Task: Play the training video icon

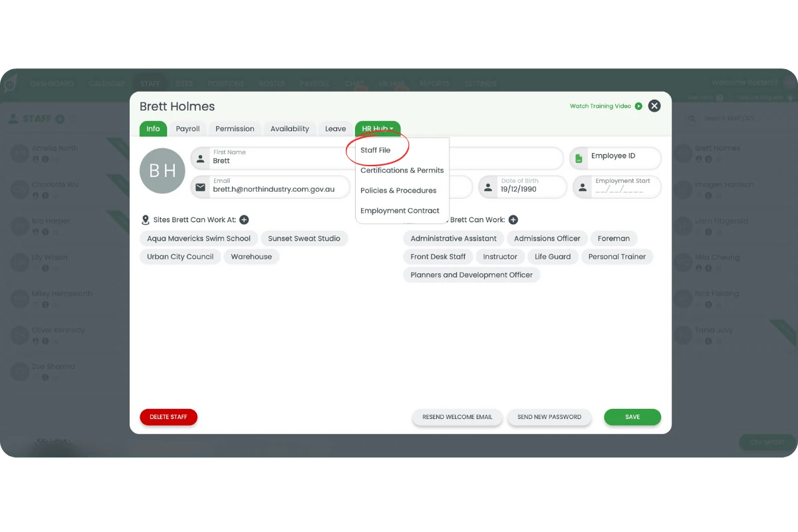Action: click(638, 106)
